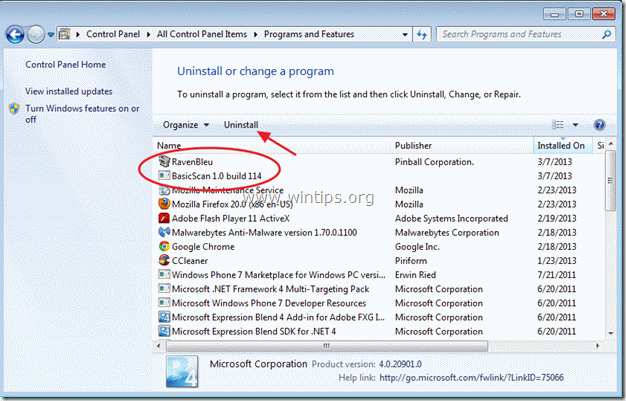This screenshot has height=401, width=626.
Task: Open the recent pages dropdown arrow
Action: click(x=51, y=35)
